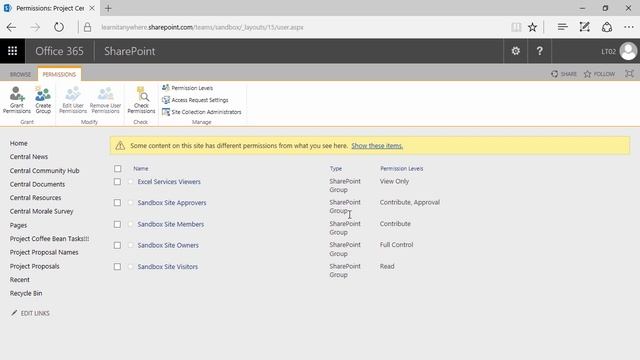This screenshot has width=640, height=360.
Task: Select the PERMISSIONS ribbon tab
Action: pos(59,74)
